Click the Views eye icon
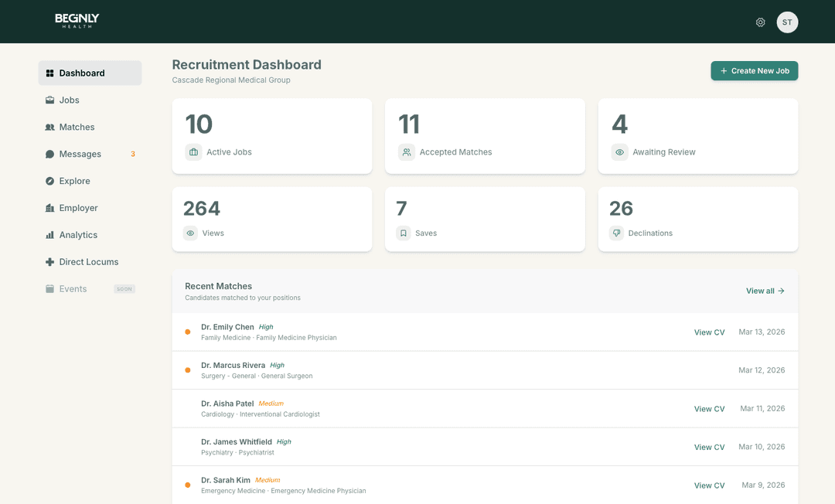Screen dimensions: 835x504 [190, 233]
